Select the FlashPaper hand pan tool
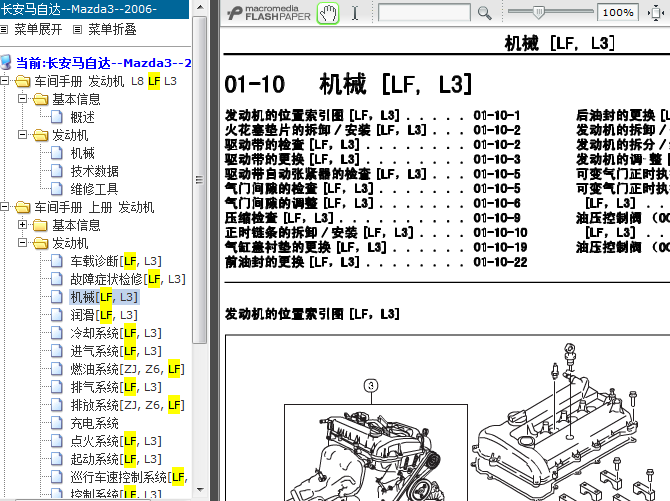Image resolution: width=670 pixels, height=501 pixels. (328, 13)
